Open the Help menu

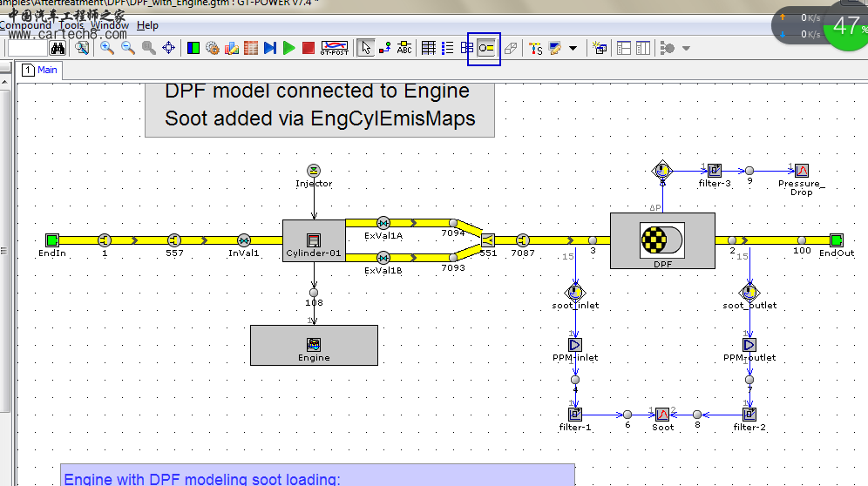[x=147, y=25]
